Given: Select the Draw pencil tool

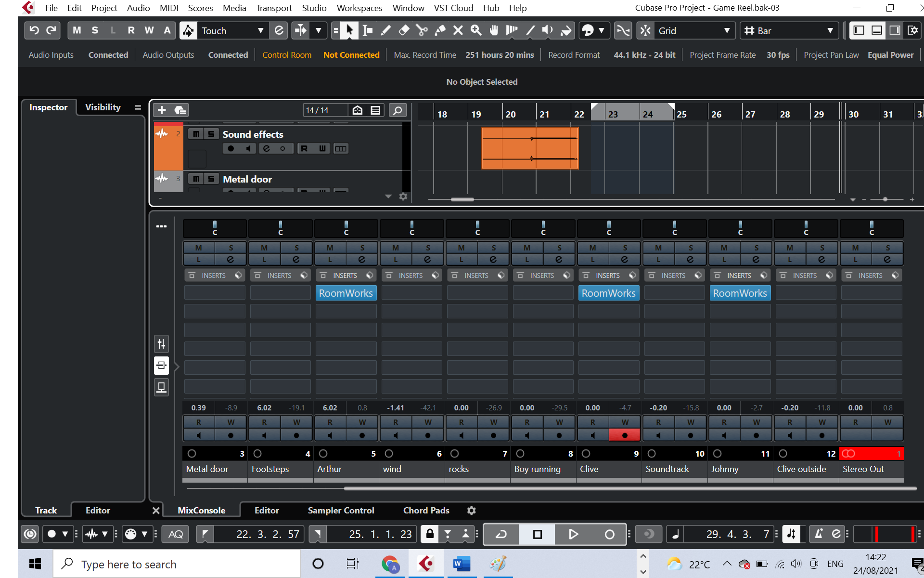Looking at the screenshot, I should [385, 30].
